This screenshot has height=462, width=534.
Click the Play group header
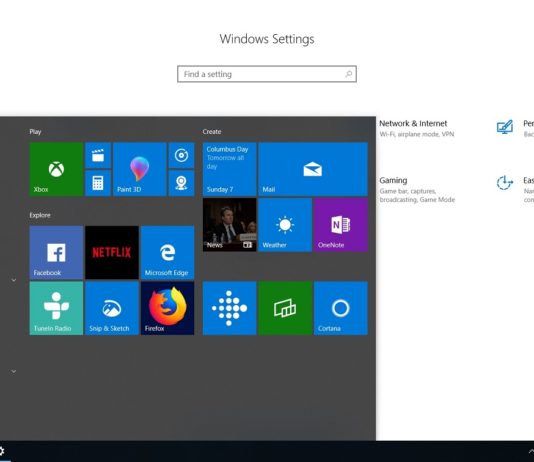point(35,132)
